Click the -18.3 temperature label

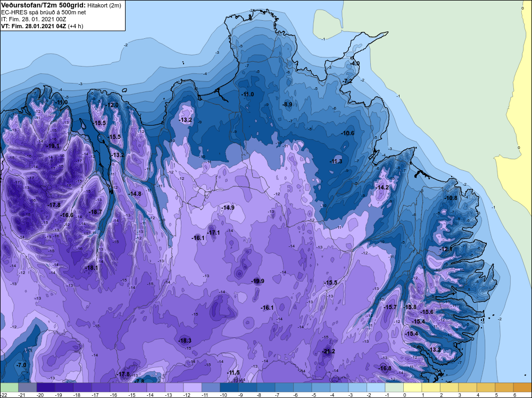(x=185, y=341)
